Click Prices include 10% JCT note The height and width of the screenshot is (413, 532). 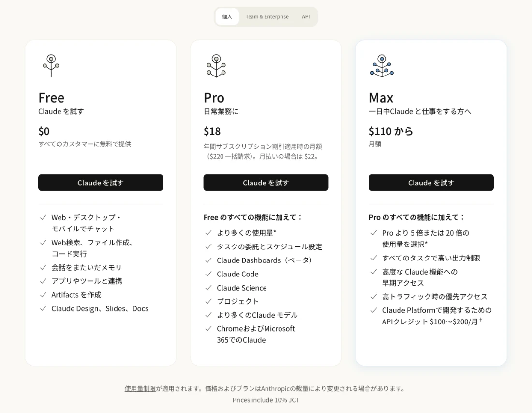click(266, 400)
